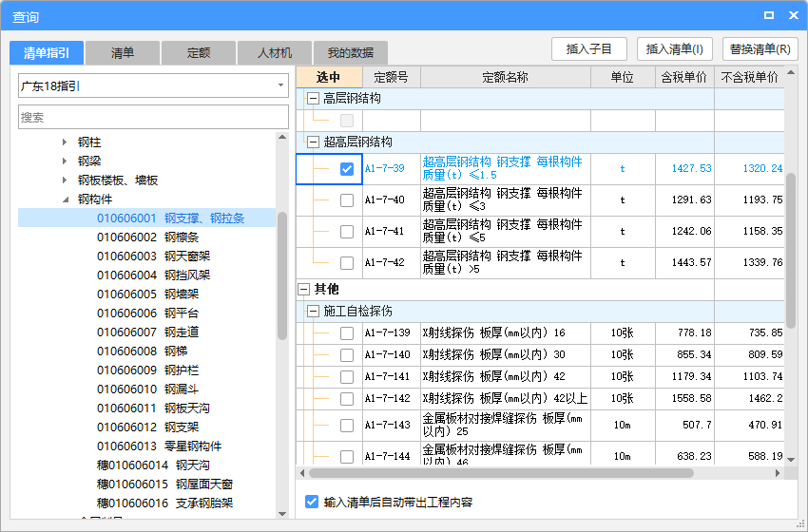Click price 1291.63 in A1-7-40 row
The image size is (808, 532).
tap(691, 199)
